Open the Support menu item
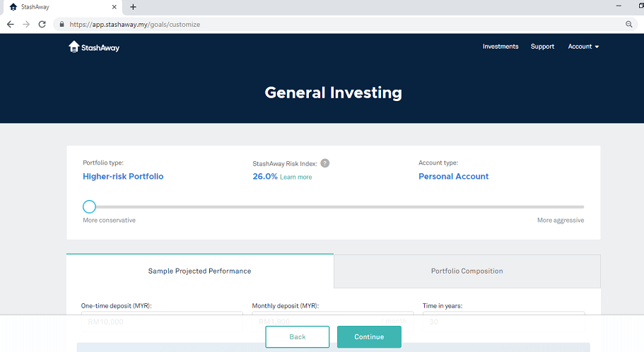Image resolution: width=644 pixels, height=352 pixels. (x=542, y=47)
